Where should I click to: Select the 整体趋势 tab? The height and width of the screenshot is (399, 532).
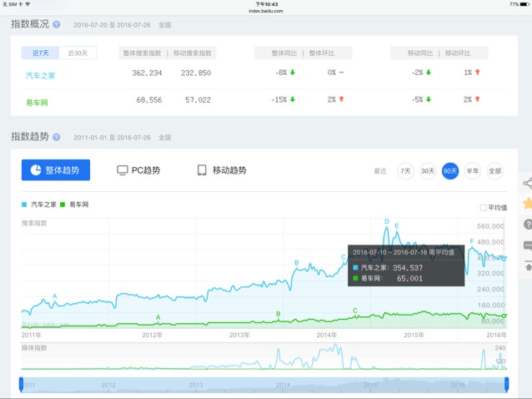tap(55, 170)
